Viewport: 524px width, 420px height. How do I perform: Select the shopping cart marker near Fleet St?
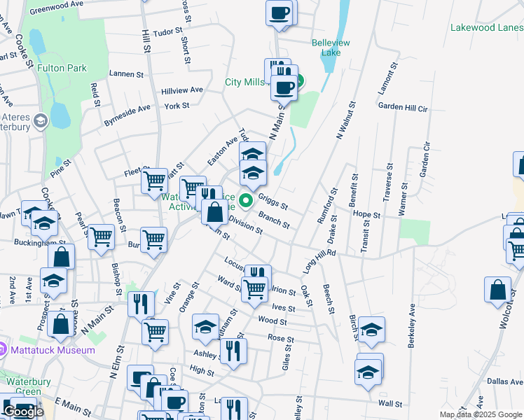point(154,181)
